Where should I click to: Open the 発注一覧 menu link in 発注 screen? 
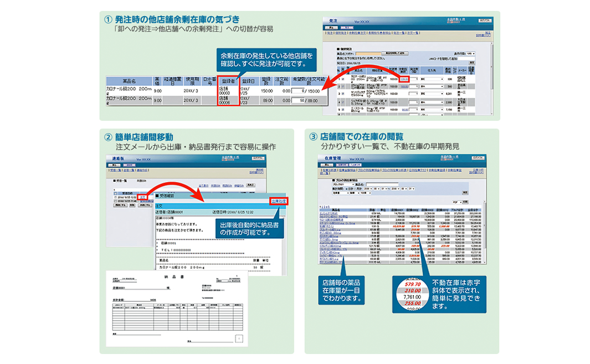pos(398,33)
